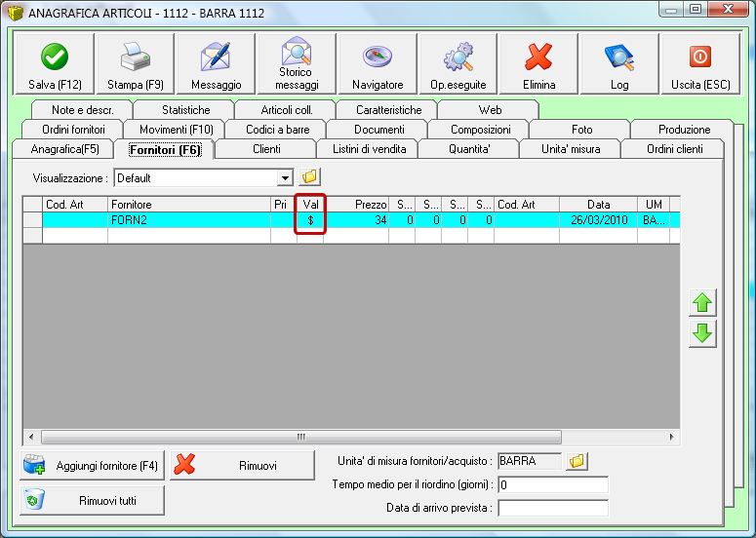Open Ordini fornitori tab
Image resolution: width=756 pixels, height=538 pixels.
tap(73, 129)
